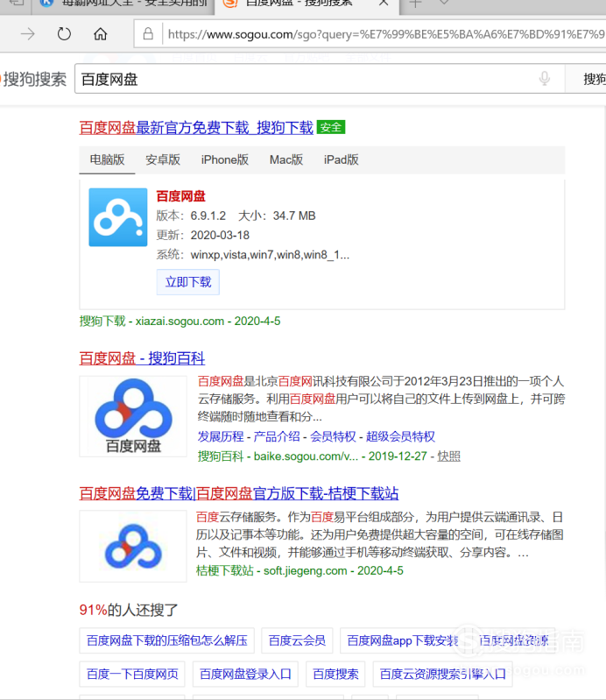
Task: Search 百度云会员 suggestion
Action: click(x=297, y=640)
